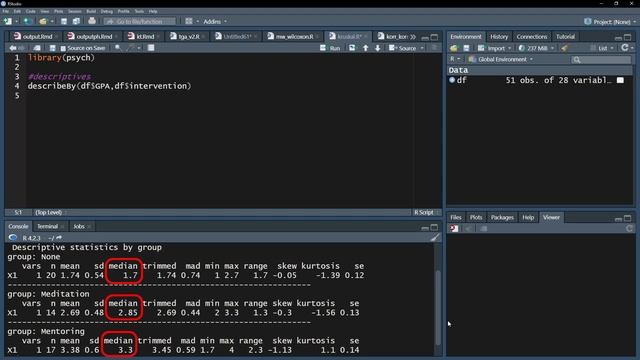
Task: Load a workspace in Environment pane
Action: tap(453, 48)
